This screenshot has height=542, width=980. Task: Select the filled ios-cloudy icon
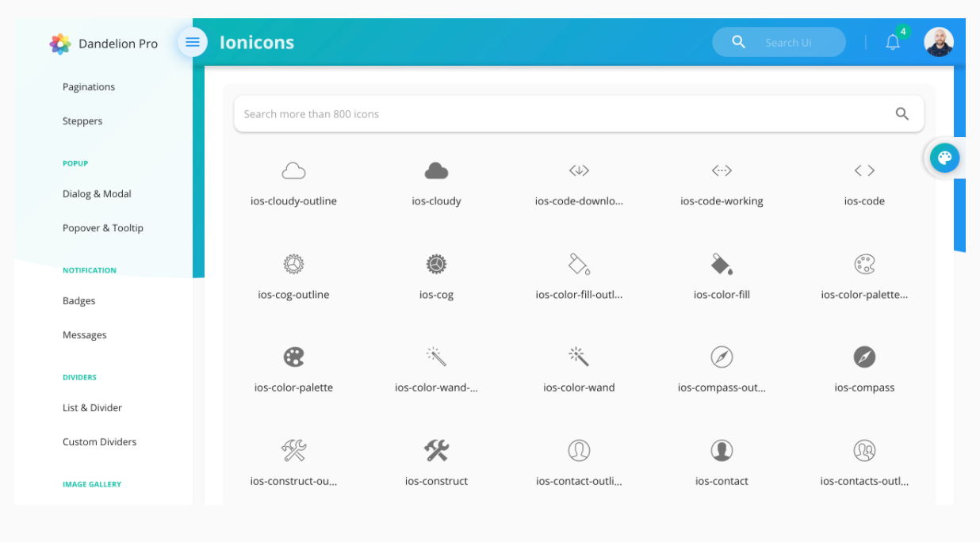click(x=436, y=171)
